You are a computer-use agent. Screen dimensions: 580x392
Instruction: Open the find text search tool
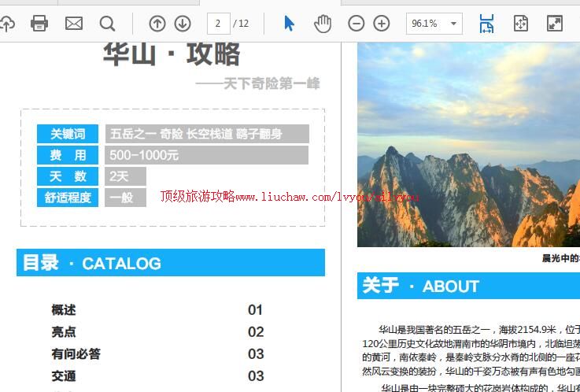(107, 24)
